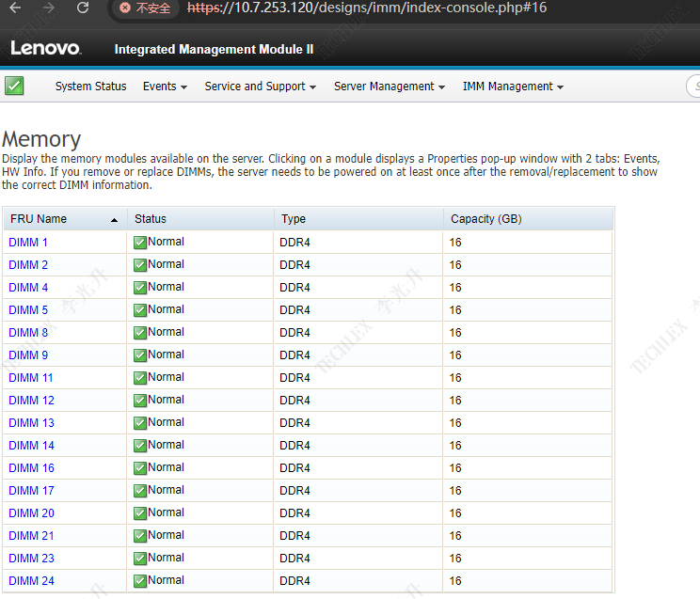Image resolution: width=700 pixels, height=599 pixels.
Task: Open DIMM 21 properties link
Action: pos(31,536)
